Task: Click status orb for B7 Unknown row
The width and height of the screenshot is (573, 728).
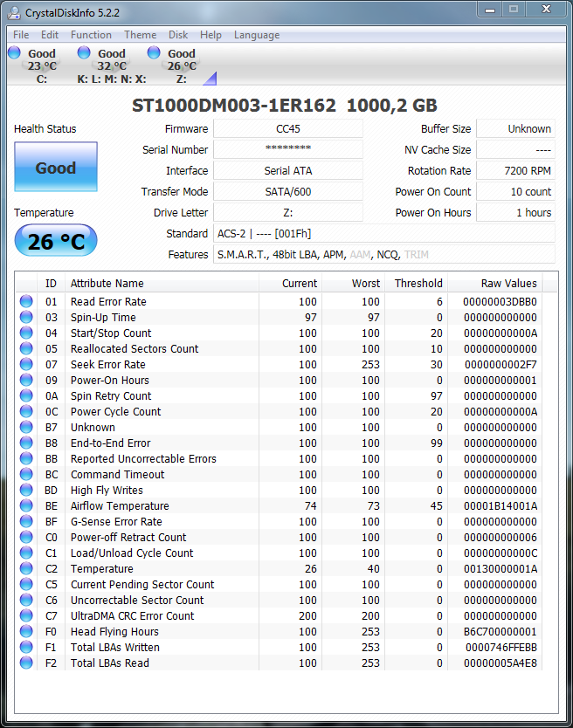Action: (26, 427)
